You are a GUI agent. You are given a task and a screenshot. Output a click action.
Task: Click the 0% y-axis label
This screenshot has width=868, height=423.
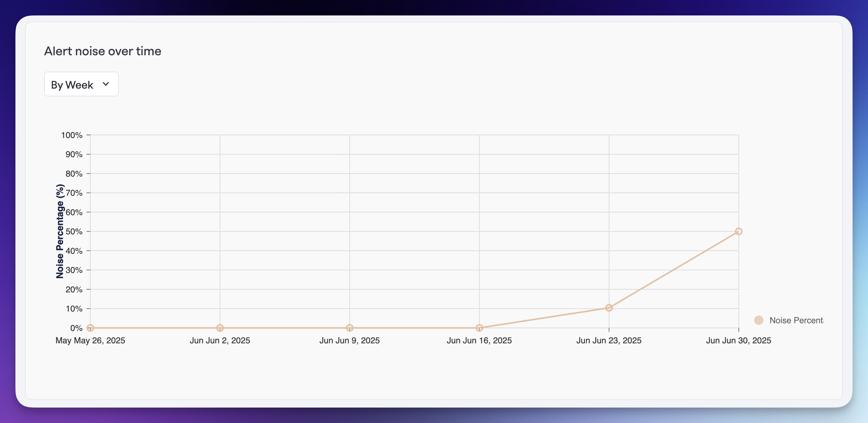click(x=76, y=328)
